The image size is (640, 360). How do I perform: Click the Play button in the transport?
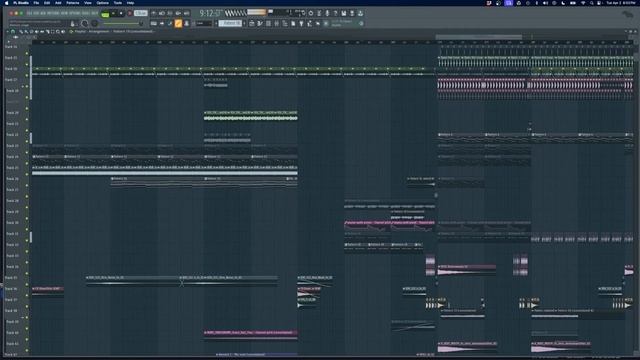pyautogui.click(x=113, y=13)
